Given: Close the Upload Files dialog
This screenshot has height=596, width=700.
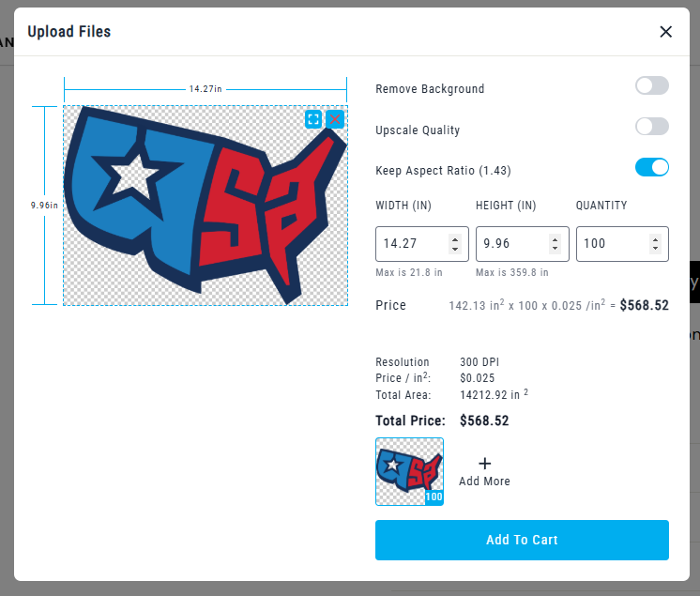Looking at the screenshot, I should (665, 32).
